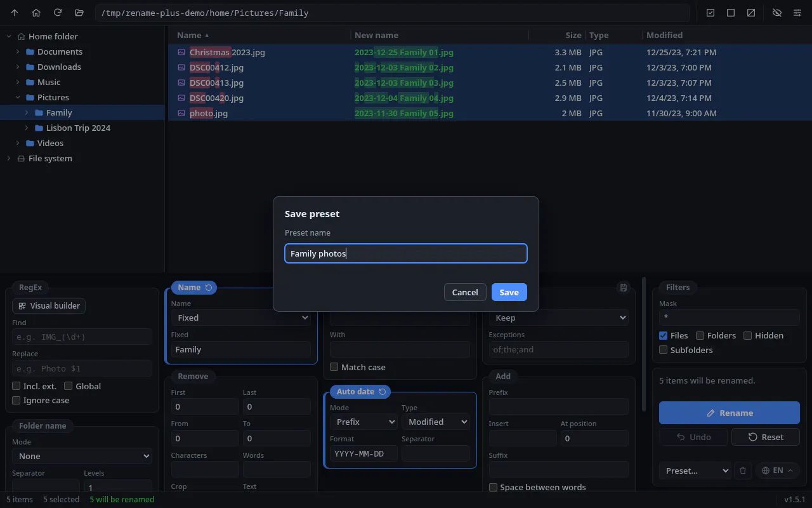Reset the Auto date section icon
812x508 pixels.
(x=383, y=392)
